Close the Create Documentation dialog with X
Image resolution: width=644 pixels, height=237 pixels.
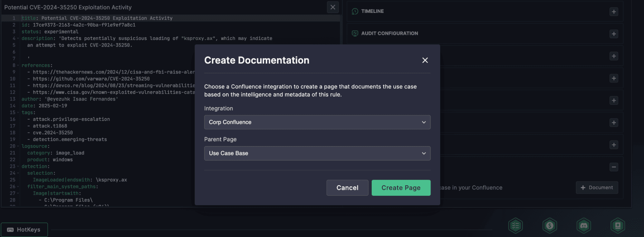click(425, 60)
